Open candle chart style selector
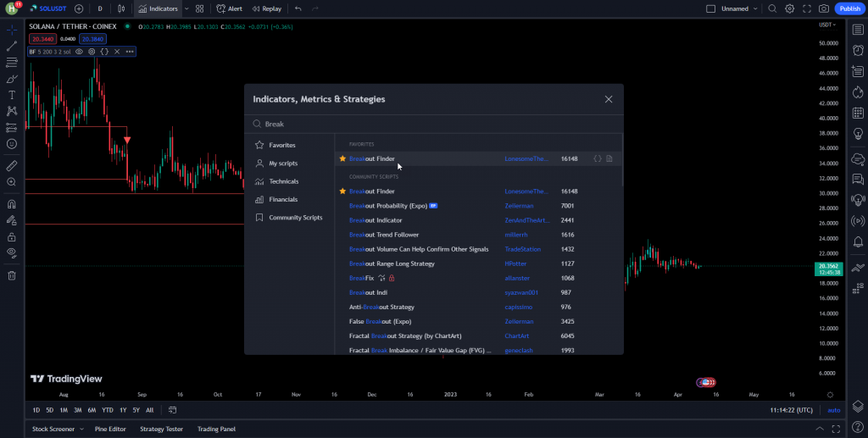The width and height of the screenshot is (868, 438). pyautogui.click(x=121, y=8)
